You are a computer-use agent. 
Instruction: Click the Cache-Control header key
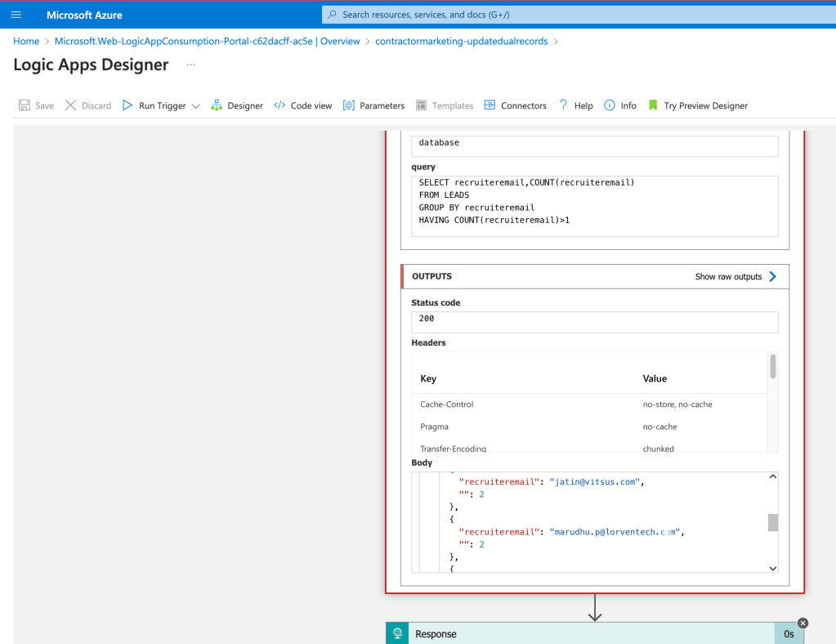(x=447, y=404)
